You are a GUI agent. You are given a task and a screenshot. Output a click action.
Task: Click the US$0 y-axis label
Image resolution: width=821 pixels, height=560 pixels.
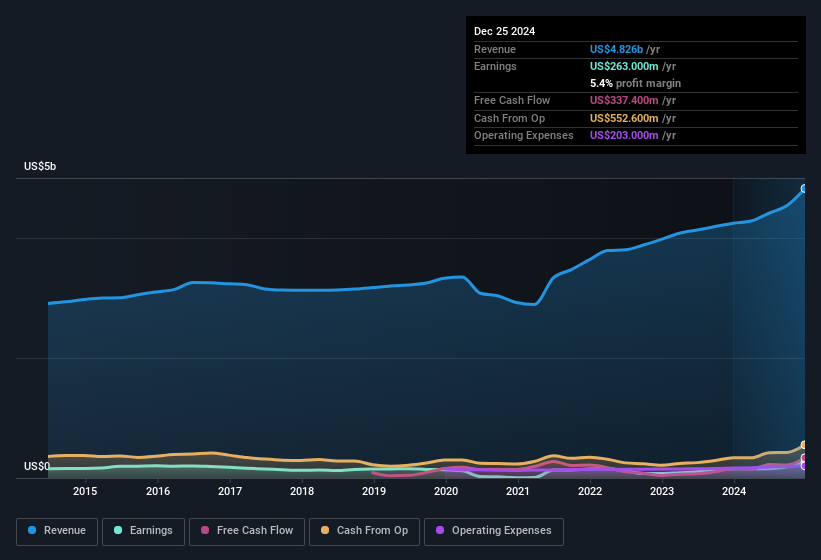(37, 466)
